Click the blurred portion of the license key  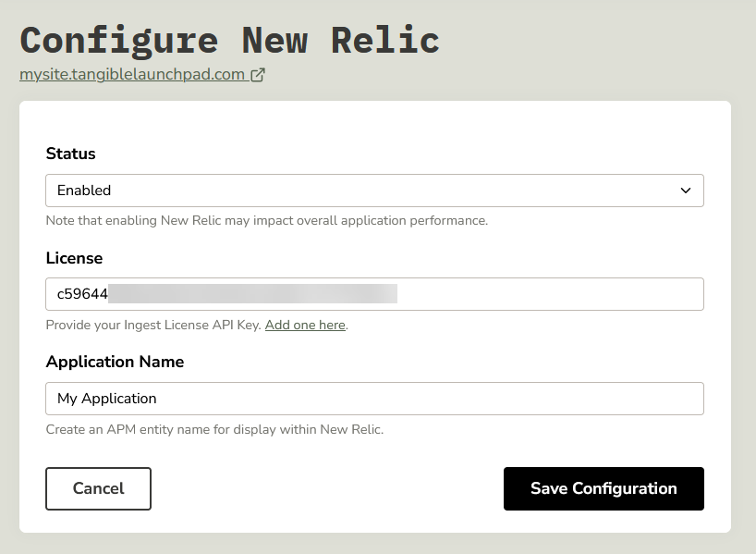pos(252,294)
